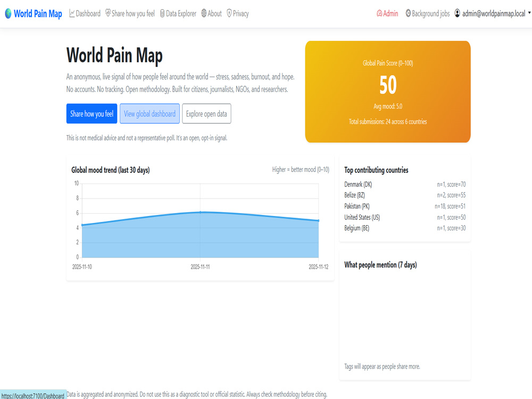Click the Avg mood: 5.0 text

[388, 106]
